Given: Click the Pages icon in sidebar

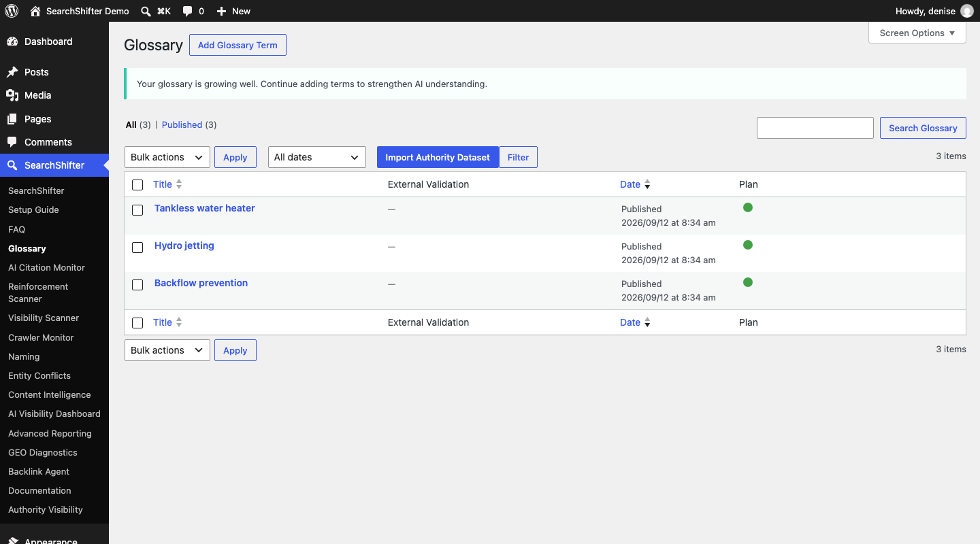Looking at the screenshot, I should point(12,119).
